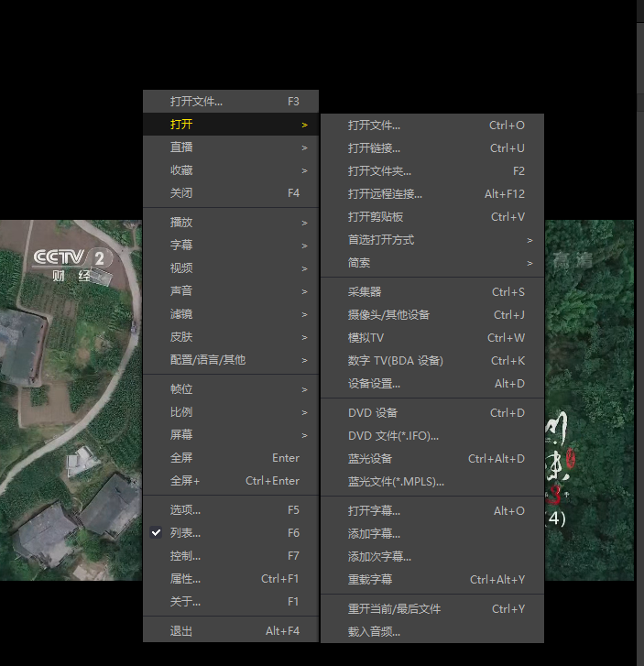The height and width of the screenshot is (666, 644).
Task: Select 添加次字幕... entry
Action: pos(432,557)
